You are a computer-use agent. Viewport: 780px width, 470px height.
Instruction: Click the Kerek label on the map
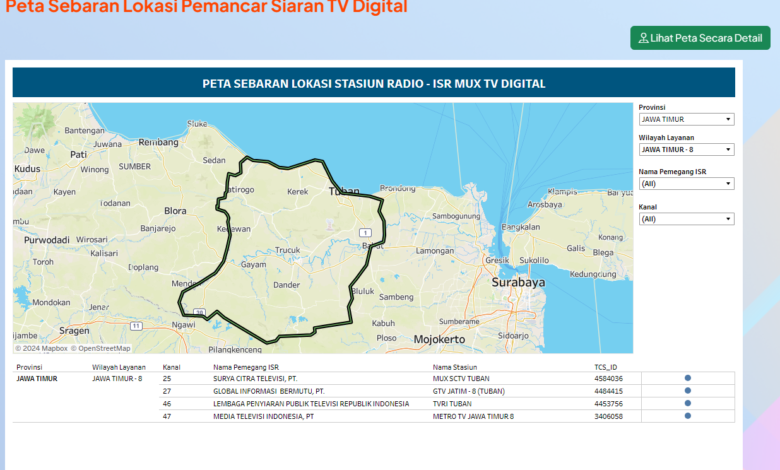click(x=297, y=191)
